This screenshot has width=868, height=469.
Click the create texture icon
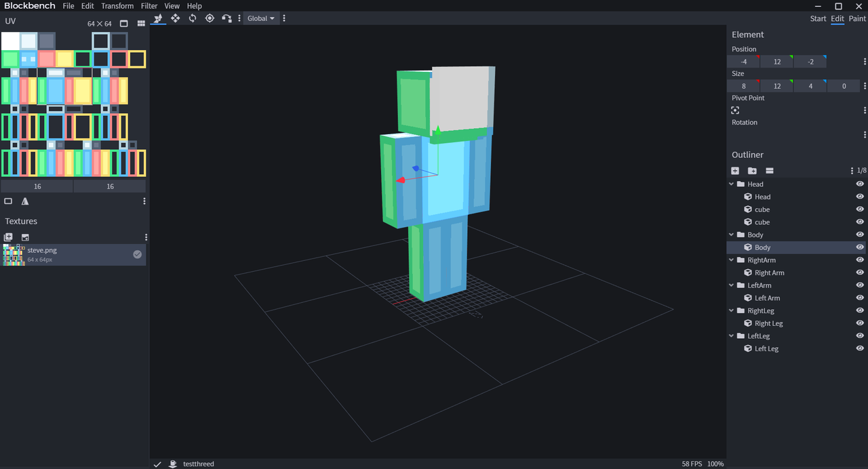tap(8, 237)
